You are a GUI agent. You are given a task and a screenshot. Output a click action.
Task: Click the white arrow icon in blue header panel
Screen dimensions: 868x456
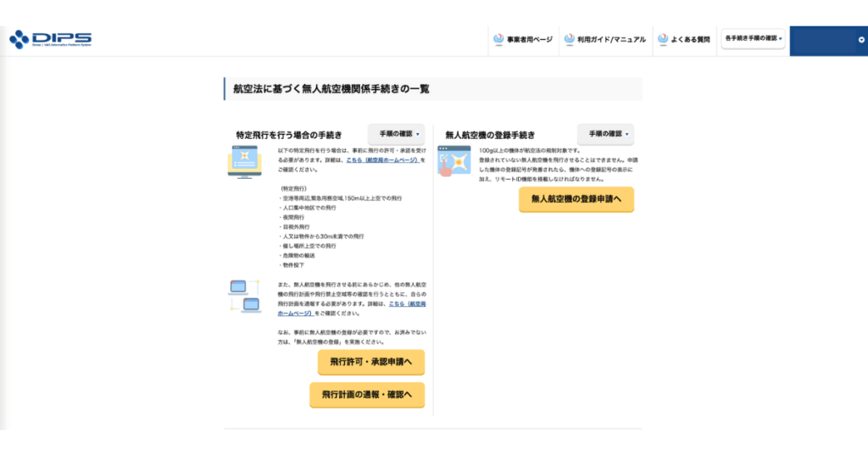click(x=860, y=40)
